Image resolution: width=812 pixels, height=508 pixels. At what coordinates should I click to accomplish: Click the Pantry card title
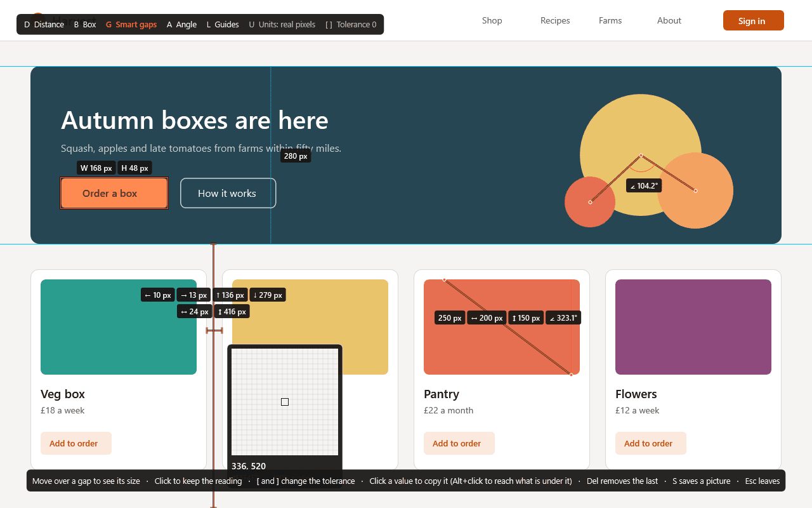point(442,394)
